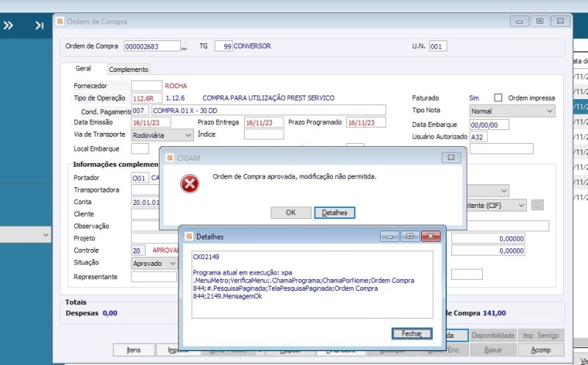Click the COMPRA 01 X - 30 DD field
The height and width of the screenshot is (365, 588).
tap(268, 110)
